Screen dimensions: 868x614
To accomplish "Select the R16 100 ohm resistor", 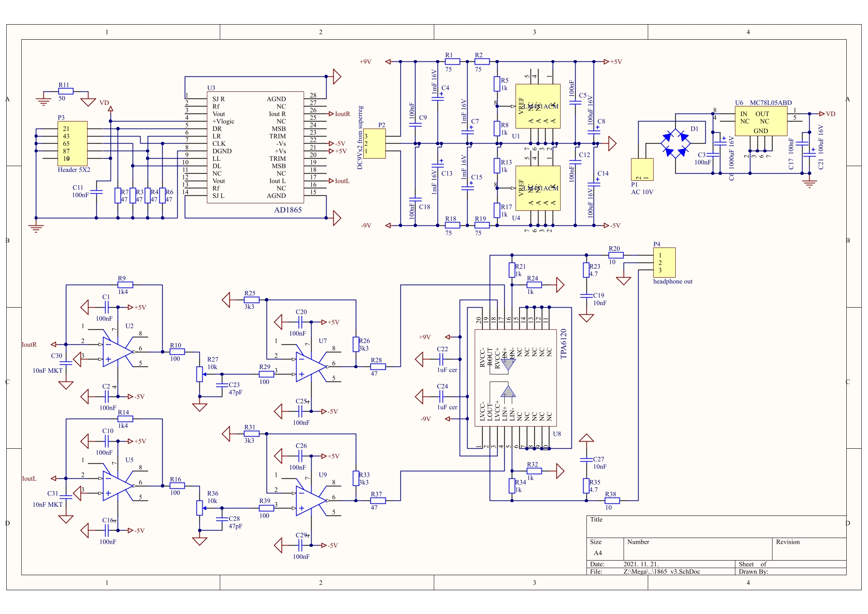I will point(177,486).
